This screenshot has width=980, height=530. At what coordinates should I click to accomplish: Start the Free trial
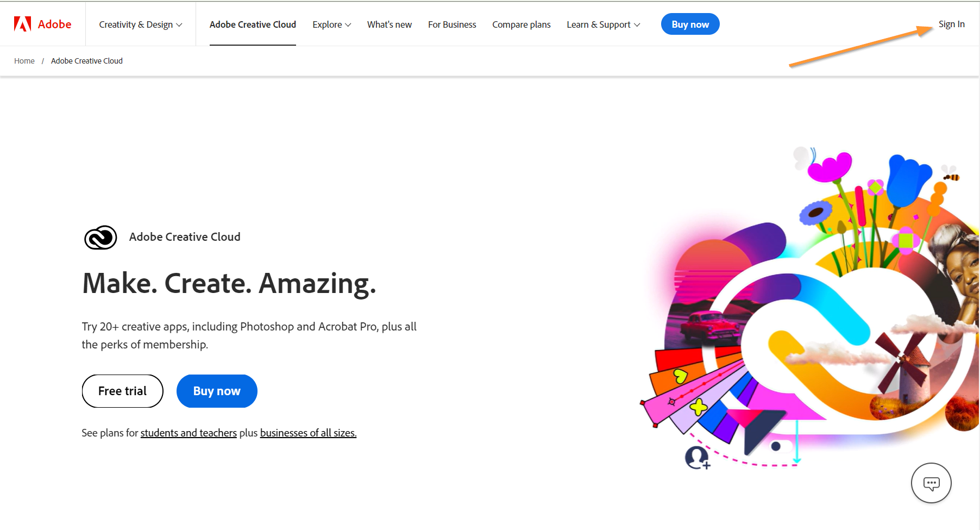pos(122,391)
